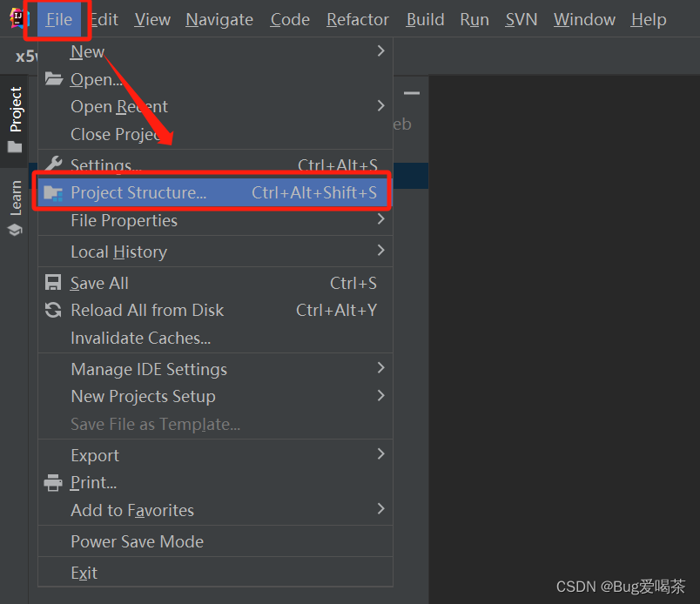
Task: Expand the Export submenu arrow
Action: 380,454
